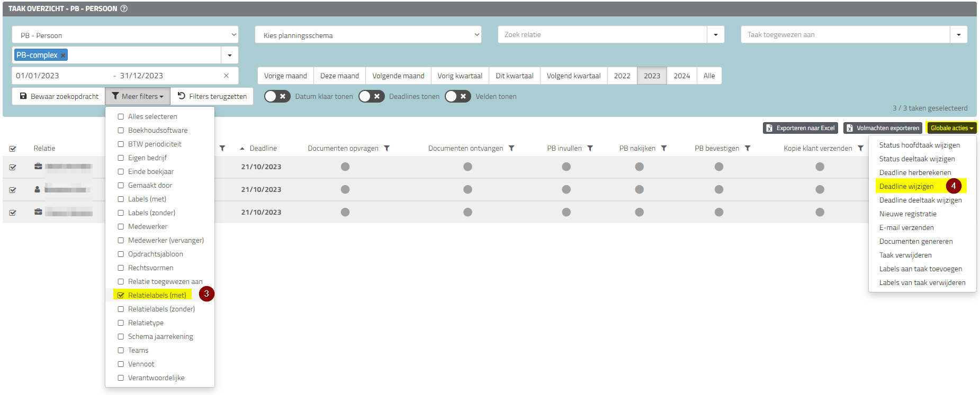Click filter icon beside PB bevestigen column

pyautogui.click(x=748, y=149)
